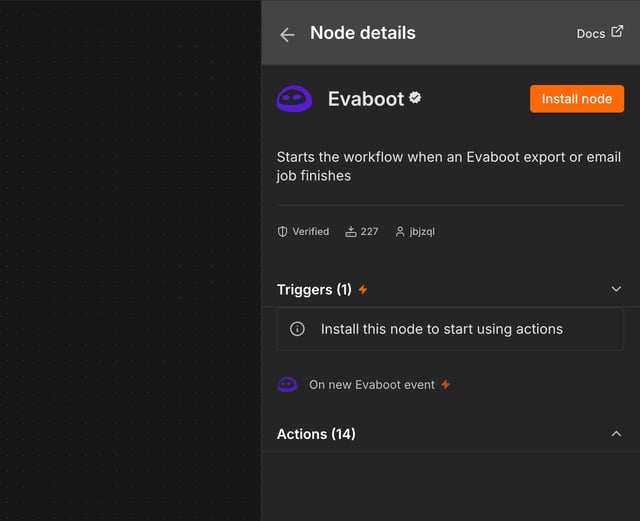Click the verified badge beside Evaboot

(415, 98)
